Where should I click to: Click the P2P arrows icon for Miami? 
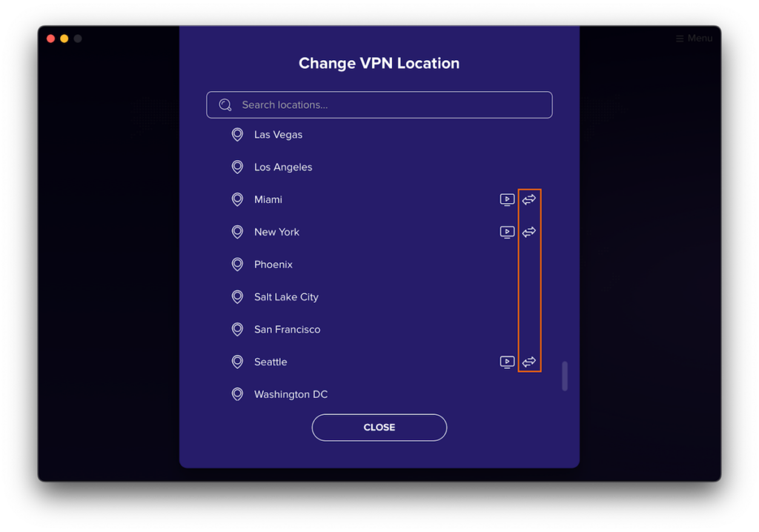[x=529, y=199]
